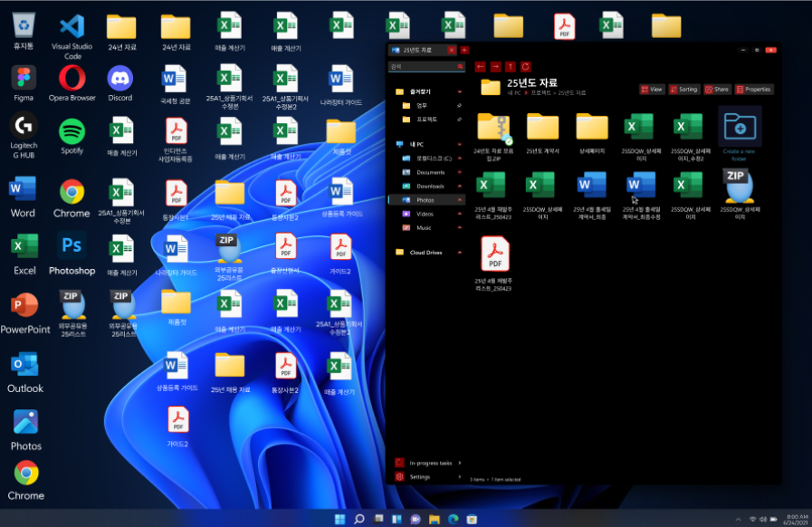Show hidden system tray icons
Viewport: 812px width, 527px height.
click(738, 519)
